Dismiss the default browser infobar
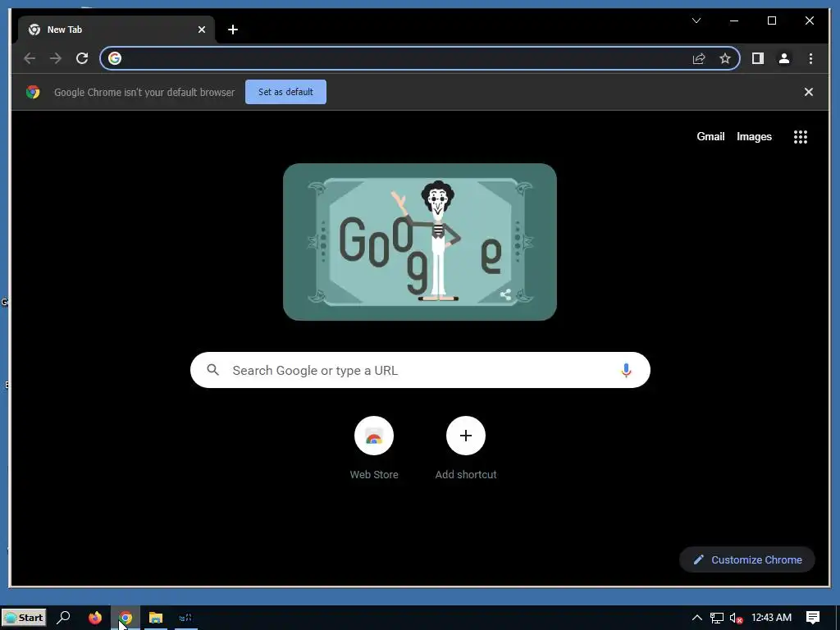The image size is (840, 630). (808, 92)
